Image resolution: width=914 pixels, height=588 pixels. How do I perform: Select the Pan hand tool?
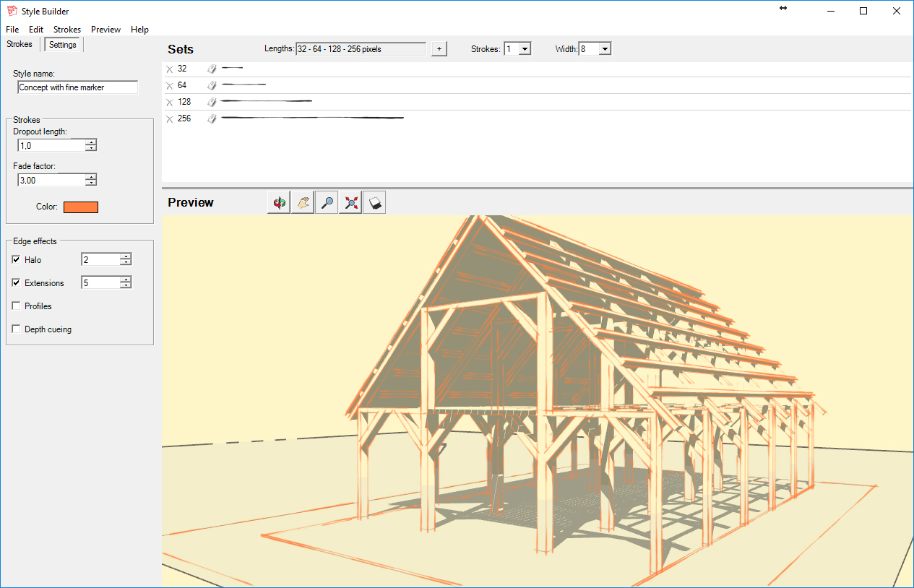(x=303, y=203)
